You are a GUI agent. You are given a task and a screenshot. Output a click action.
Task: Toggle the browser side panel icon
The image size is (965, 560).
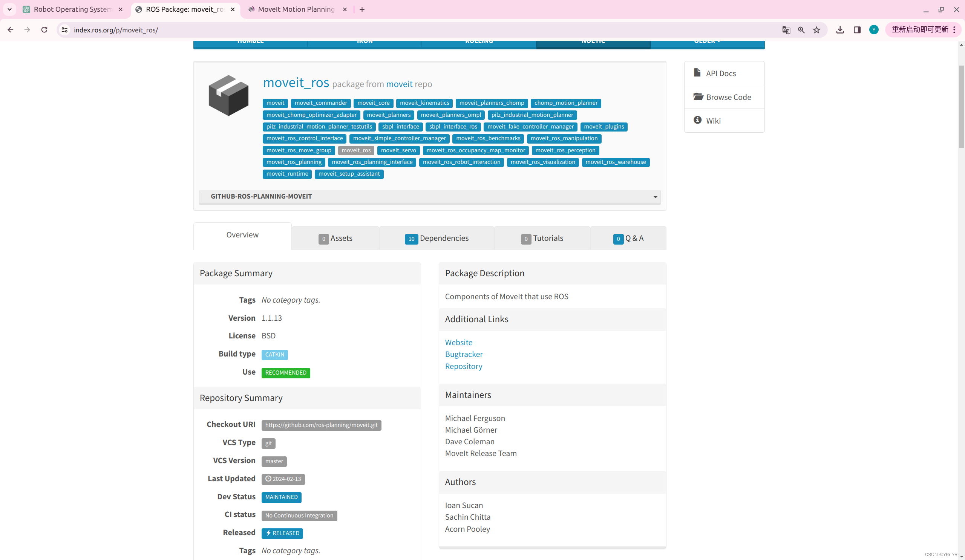click(x=857, y=30)
